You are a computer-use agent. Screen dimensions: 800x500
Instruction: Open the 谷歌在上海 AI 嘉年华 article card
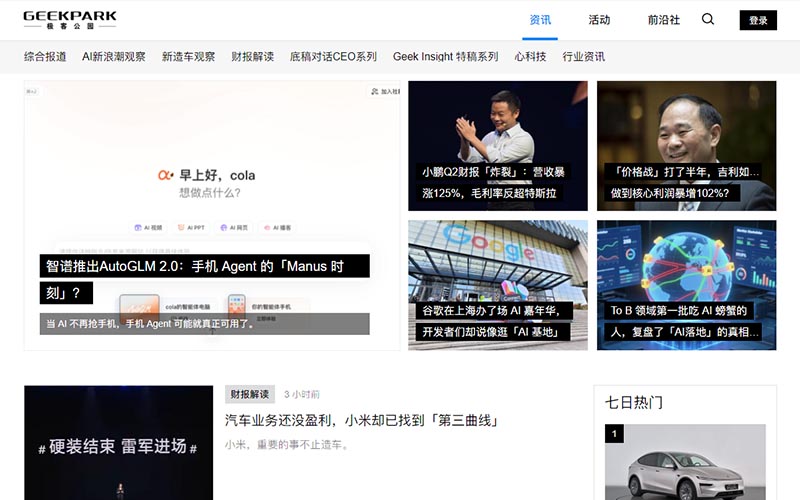497,285
